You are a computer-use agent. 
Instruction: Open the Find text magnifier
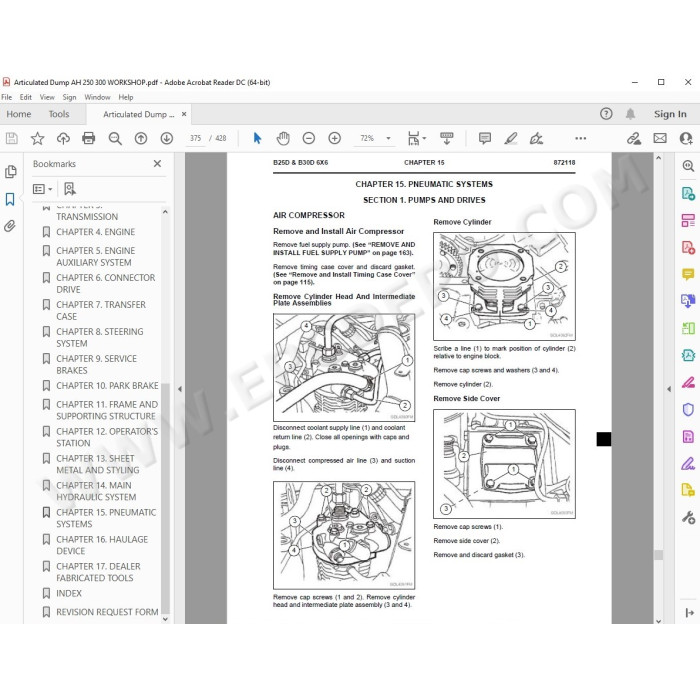click(x=115, y=138)
